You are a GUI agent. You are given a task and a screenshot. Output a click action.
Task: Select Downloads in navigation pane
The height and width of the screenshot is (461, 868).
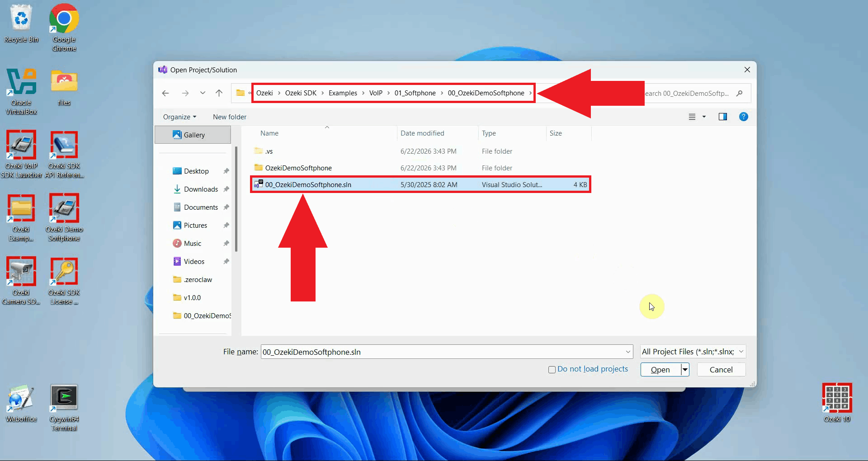201,189
